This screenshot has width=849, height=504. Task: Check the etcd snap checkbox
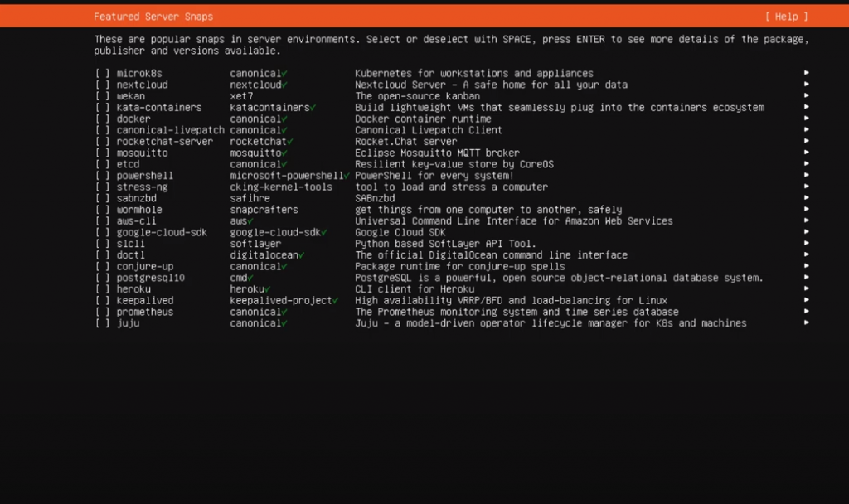[x=102, y=164]
